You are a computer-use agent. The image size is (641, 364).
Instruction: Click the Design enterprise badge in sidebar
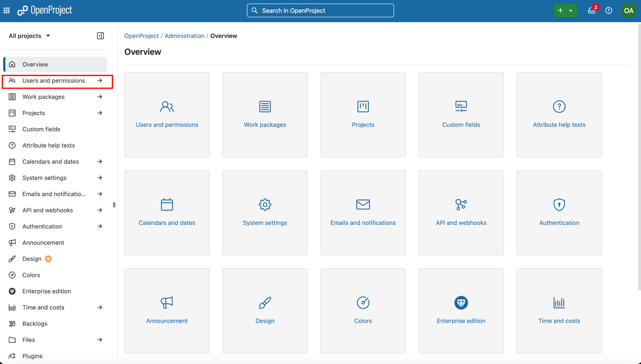(48, 259)
